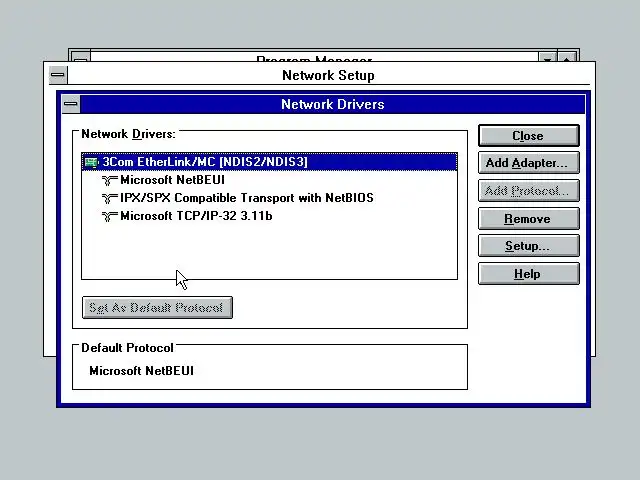Open the Network Setup control menu box
The image size is (640, 480).
[58, 75]
